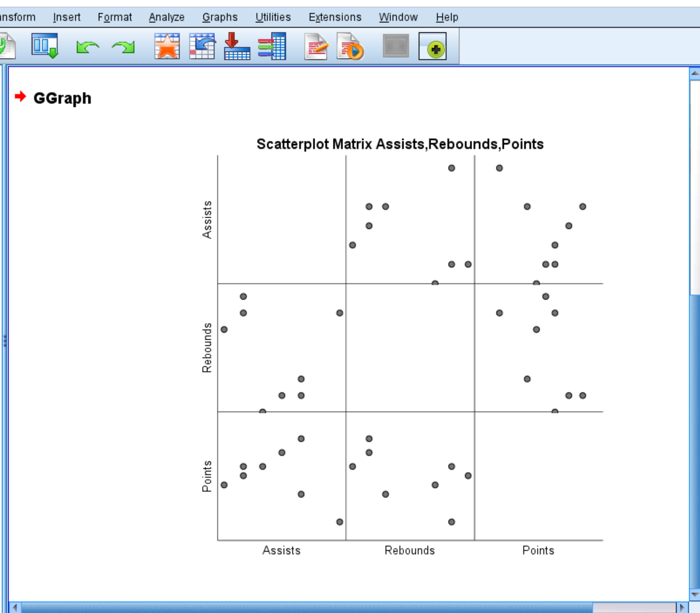
Task: Click the Scatterplot Matrix chart title
Action: (400, 144)
